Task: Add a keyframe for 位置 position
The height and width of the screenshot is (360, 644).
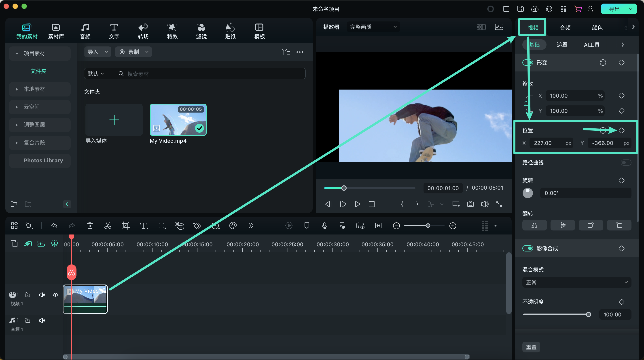Action: point(621,130)
